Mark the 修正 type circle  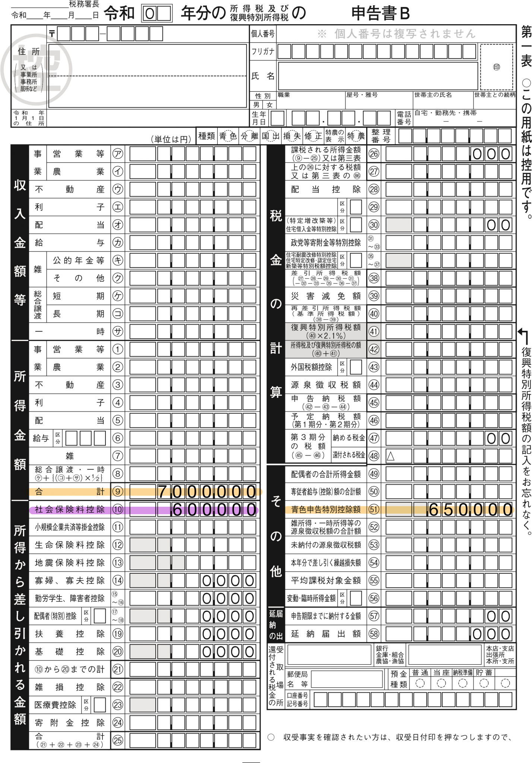click(313, 136)
